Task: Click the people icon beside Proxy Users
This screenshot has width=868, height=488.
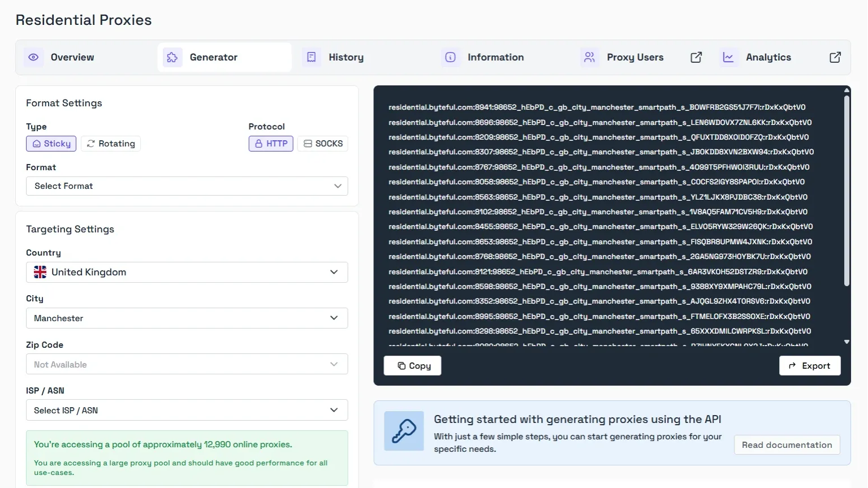Action: (589, 57)
